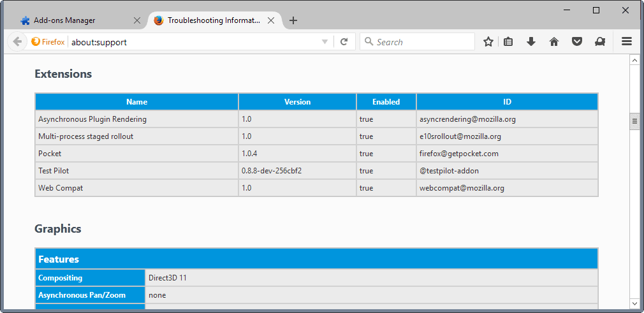Click the vertical scrollbar thumb
Screen dimensions: 644x313
[634, 121]
